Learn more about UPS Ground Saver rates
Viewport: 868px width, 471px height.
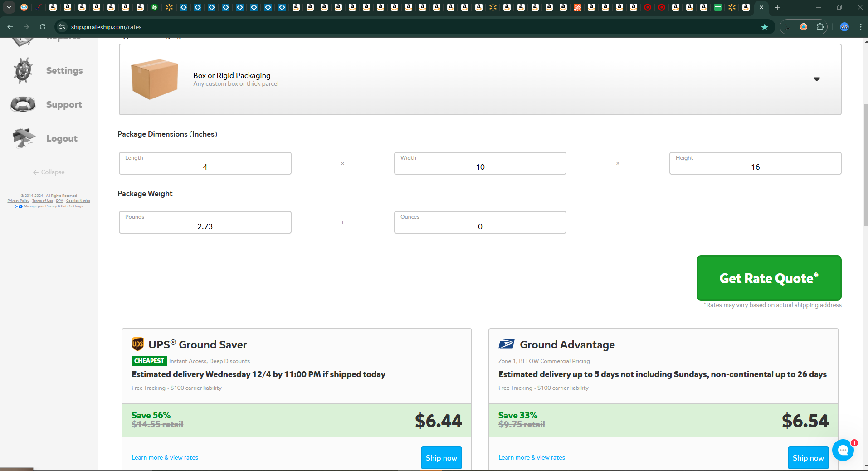click(165, 457)
